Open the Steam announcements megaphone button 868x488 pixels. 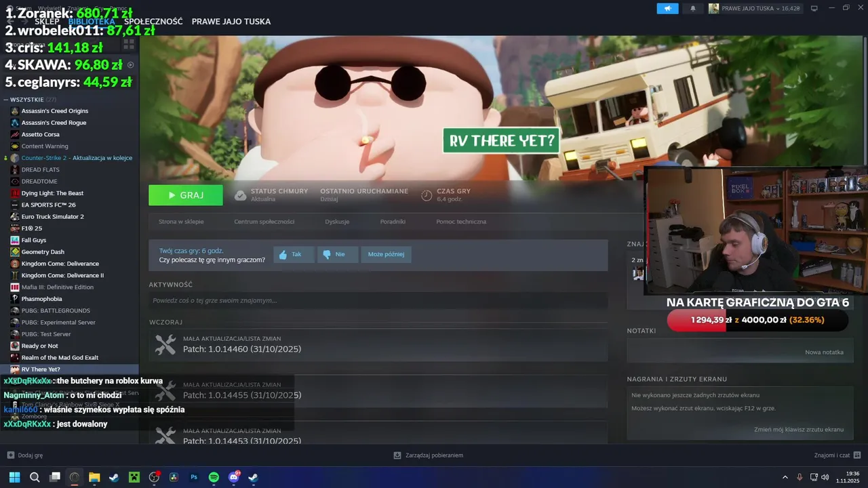(667, 9)
